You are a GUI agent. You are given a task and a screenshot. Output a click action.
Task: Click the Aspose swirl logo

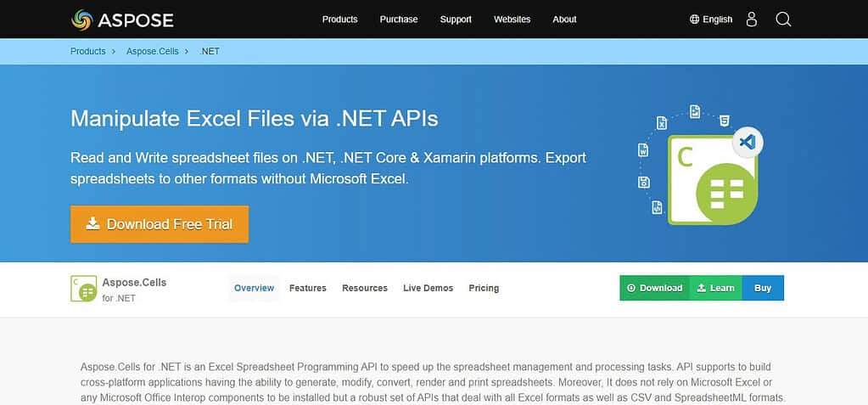point(82,20)
